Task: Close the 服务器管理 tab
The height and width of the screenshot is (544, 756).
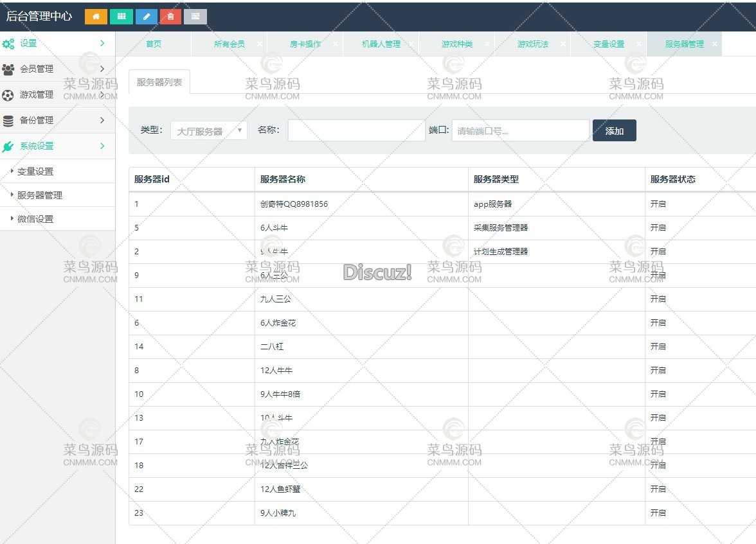Action: [714, 44]
